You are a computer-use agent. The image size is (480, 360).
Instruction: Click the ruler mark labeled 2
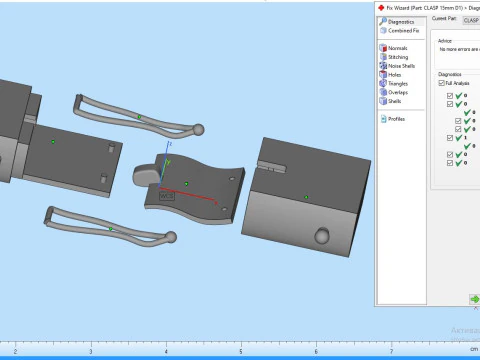(15, 351)
